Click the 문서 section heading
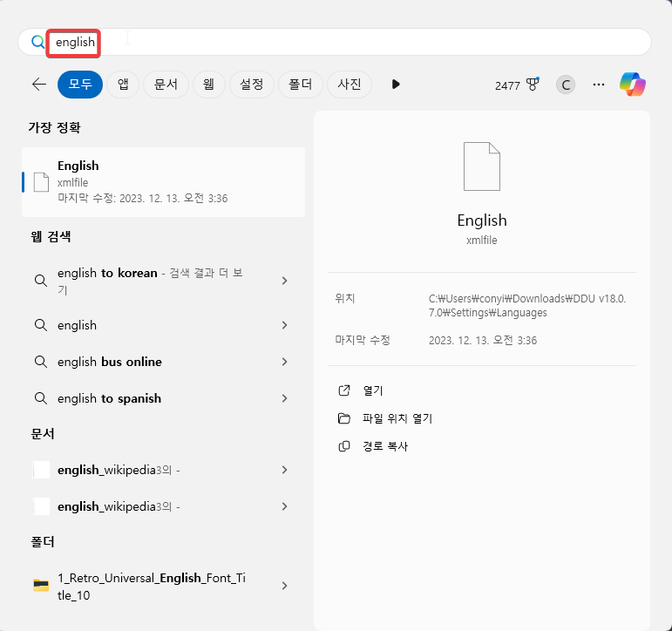 [x=43, y=434]
